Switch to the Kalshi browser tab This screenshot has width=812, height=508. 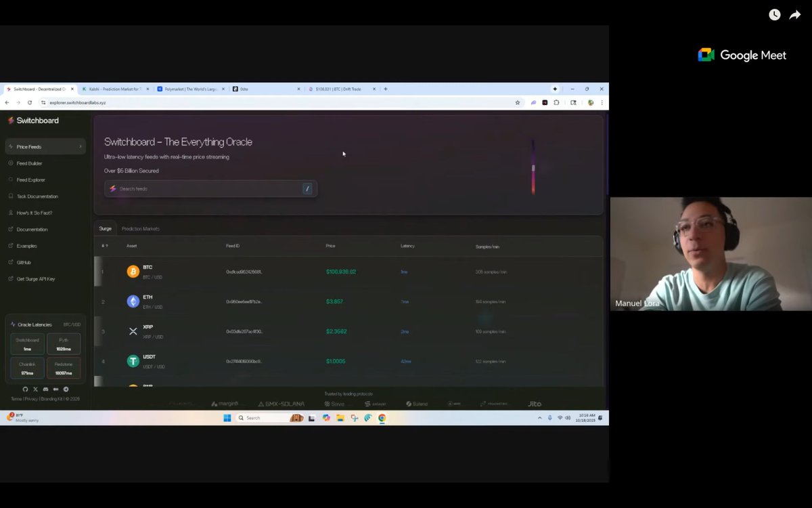pyautogui.click(x=115, y=89)
